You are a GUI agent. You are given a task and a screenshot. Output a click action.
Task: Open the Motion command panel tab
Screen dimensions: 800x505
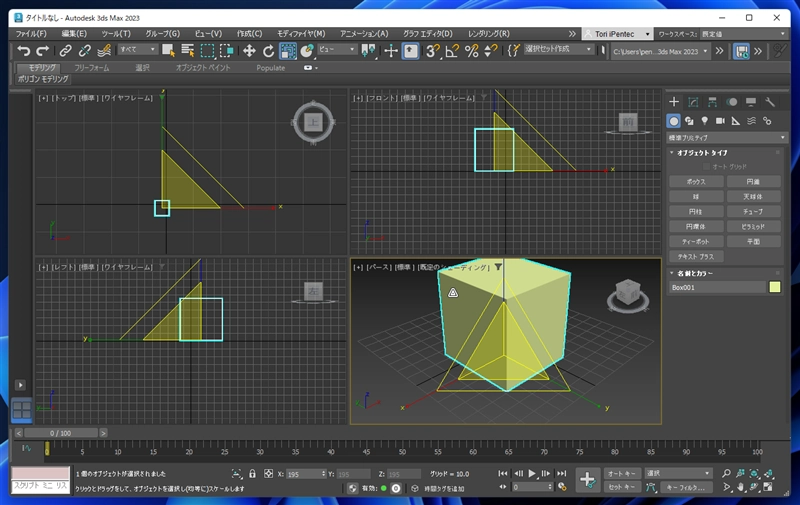click(732, 102)
